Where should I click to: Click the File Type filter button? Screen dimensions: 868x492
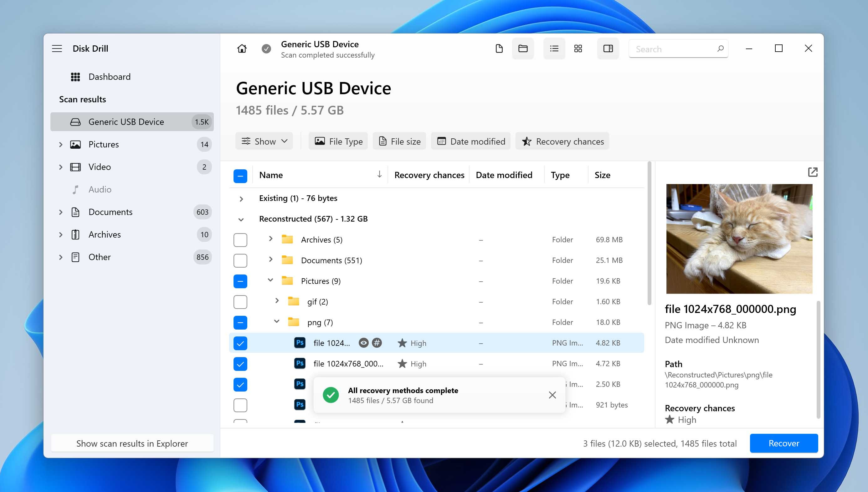[339, 141]
